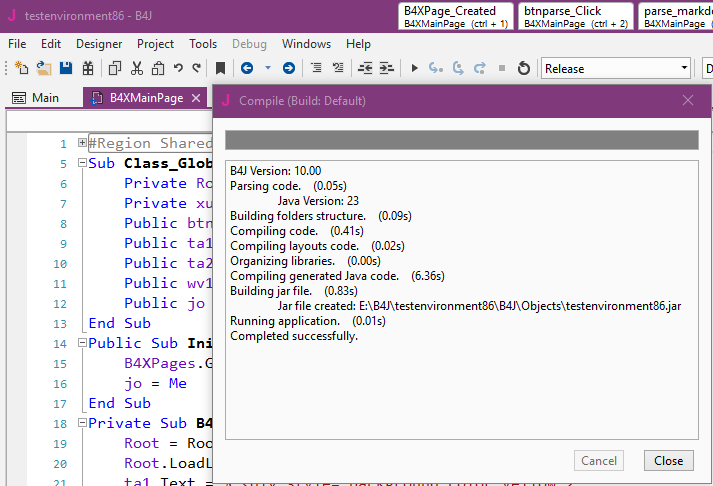
Task: Click the 'jo = Me' code line
Action: [156, 383]
